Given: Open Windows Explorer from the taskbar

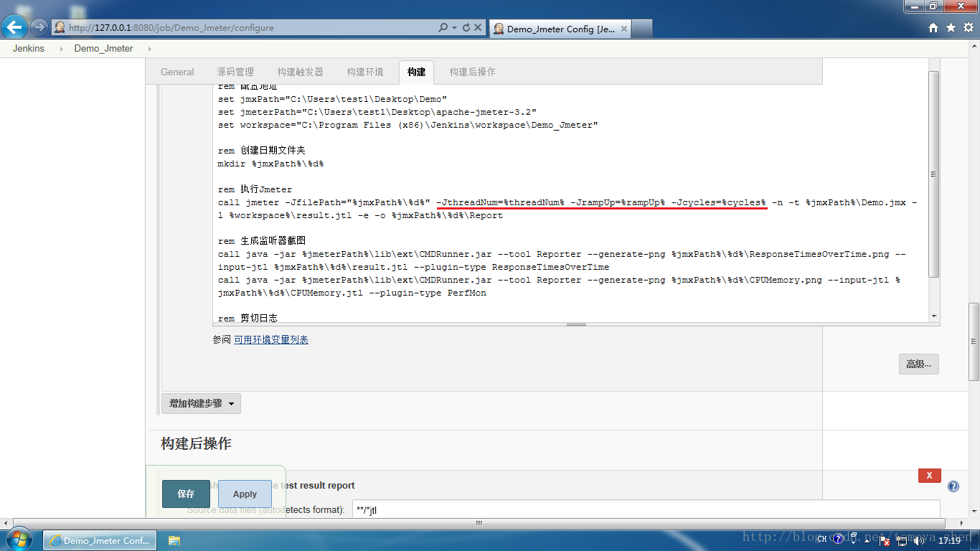Looking at the screenshot, I should pyautogui.click(x=174, y=540).
